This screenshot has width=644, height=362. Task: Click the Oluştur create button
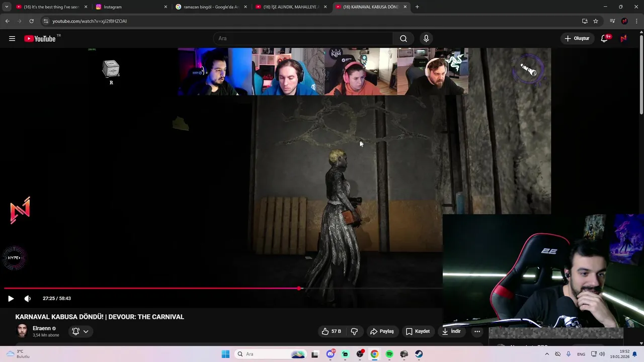pyautogui.click(x=577, y=39)
